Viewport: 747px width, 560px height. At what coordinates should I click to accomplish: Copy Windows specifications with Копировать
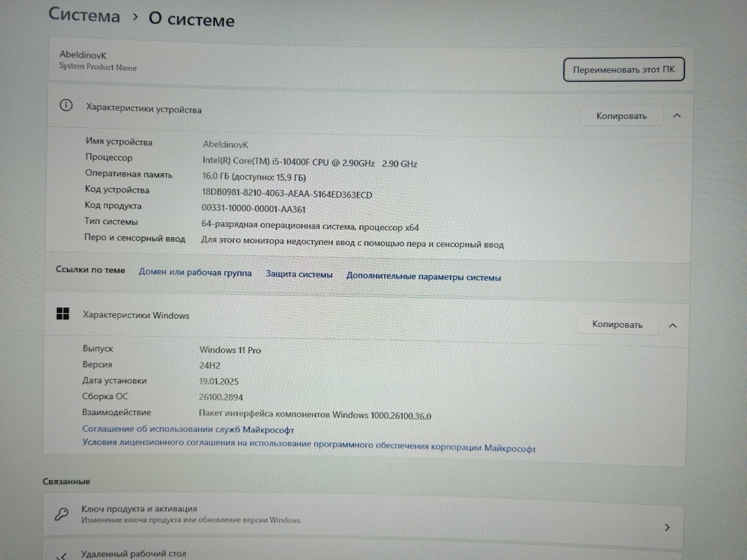click(x=617, y=324)
